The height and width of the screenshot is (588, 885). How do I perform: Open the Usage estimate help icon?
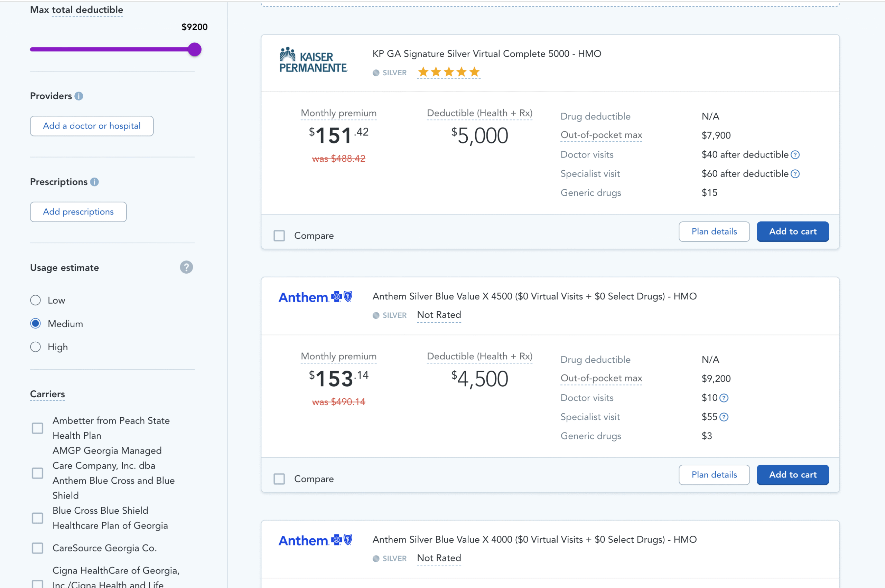[186, 267]
